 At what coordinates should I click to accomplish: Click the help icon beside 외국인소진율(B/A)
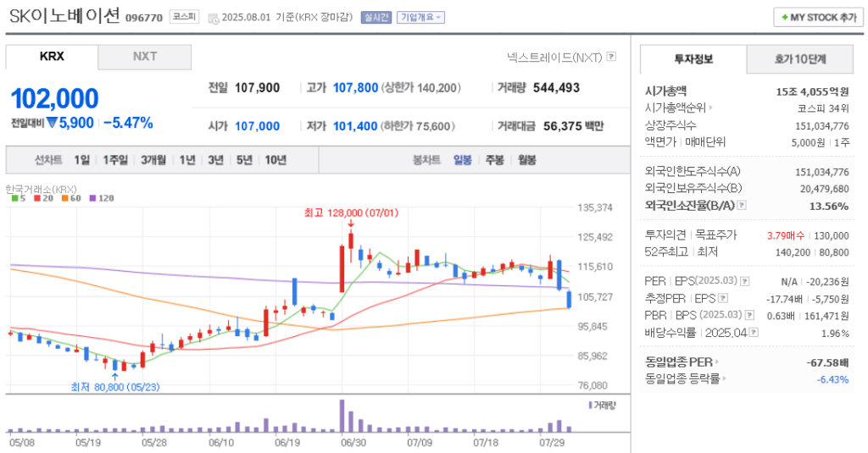(742, 205)
